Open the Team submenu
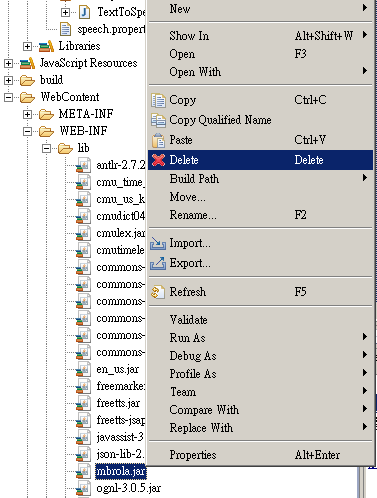 pyautogui.click(x=260, y=392)
